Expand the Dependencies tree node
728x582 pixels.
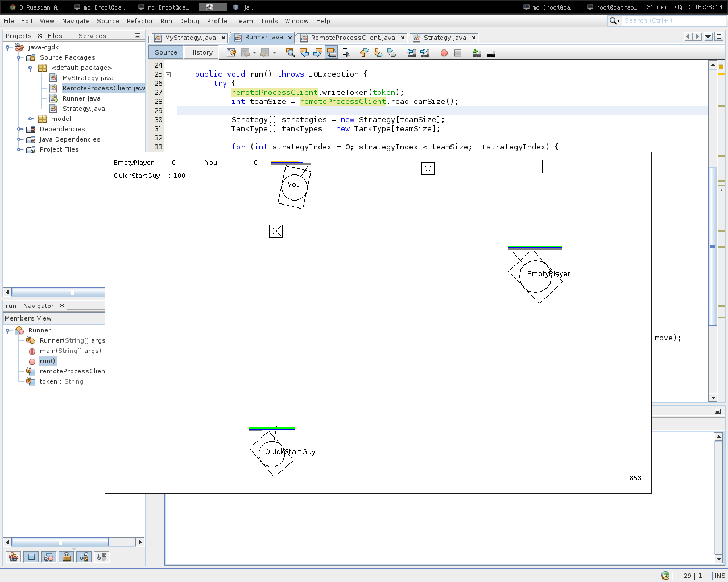pyautogui.click(x=19, y=129)
